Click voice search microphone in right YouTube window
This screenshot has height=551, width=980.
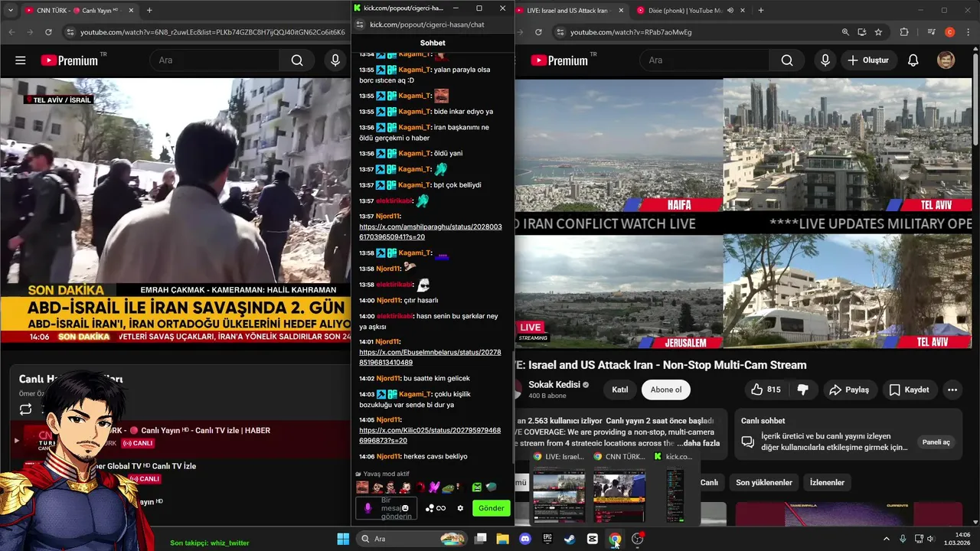click(x=825, y=60)
